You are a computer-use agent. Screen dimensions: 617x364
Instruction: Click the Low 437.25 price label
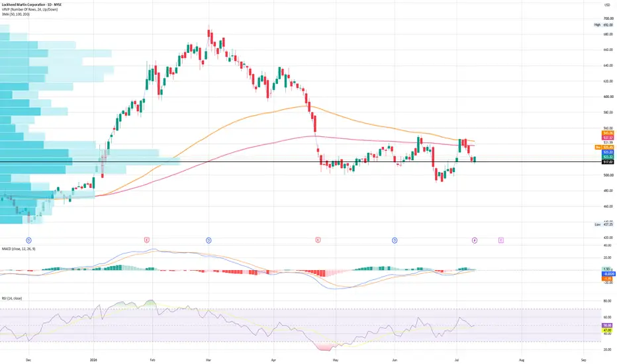tap(604, 224)
